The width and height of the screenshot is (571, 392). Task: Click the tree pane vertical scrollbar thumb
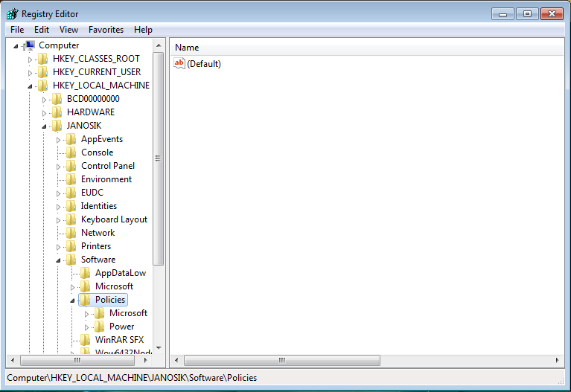click(x=158, y=158)
